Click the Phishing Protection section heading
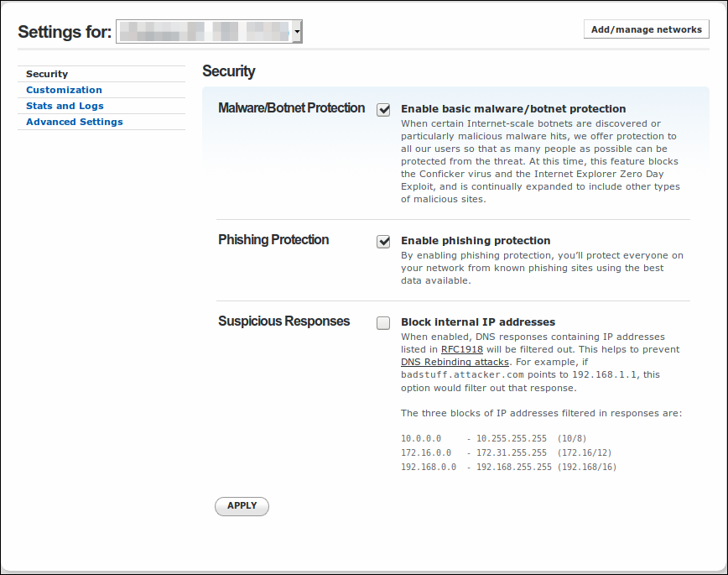 pos(273,240)
